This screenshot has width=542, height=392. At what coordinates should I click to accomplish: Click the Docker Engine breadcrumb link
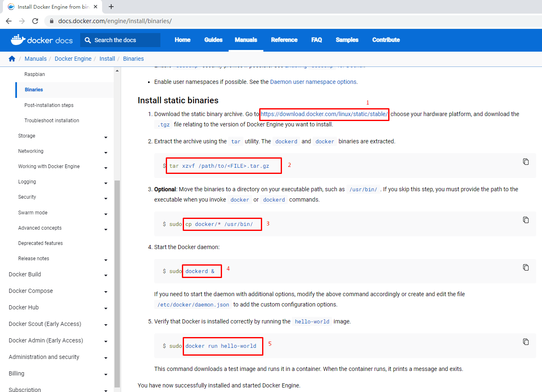(x=73, y=59)
